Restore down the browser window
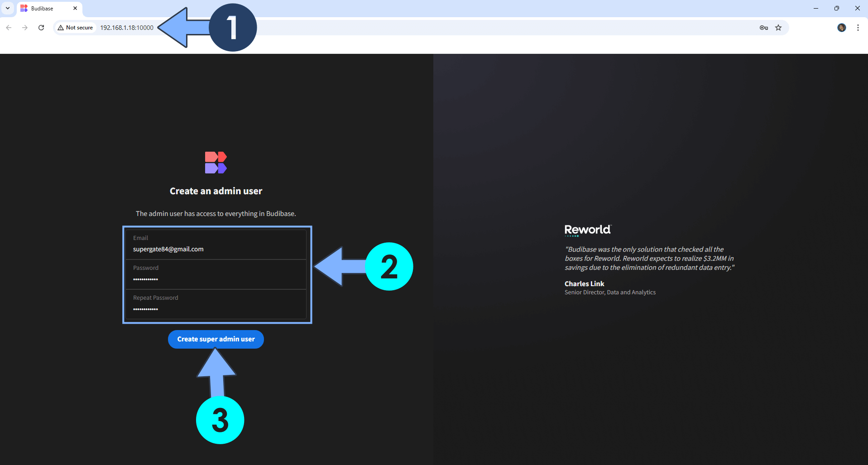 pyautogui.click(x=837, y=8)
